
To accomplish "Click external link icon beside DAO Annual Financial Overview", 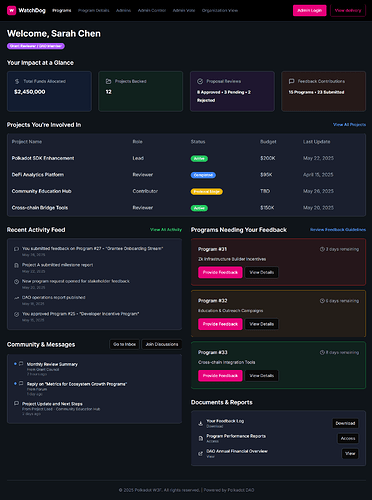I will click(201, 453).
